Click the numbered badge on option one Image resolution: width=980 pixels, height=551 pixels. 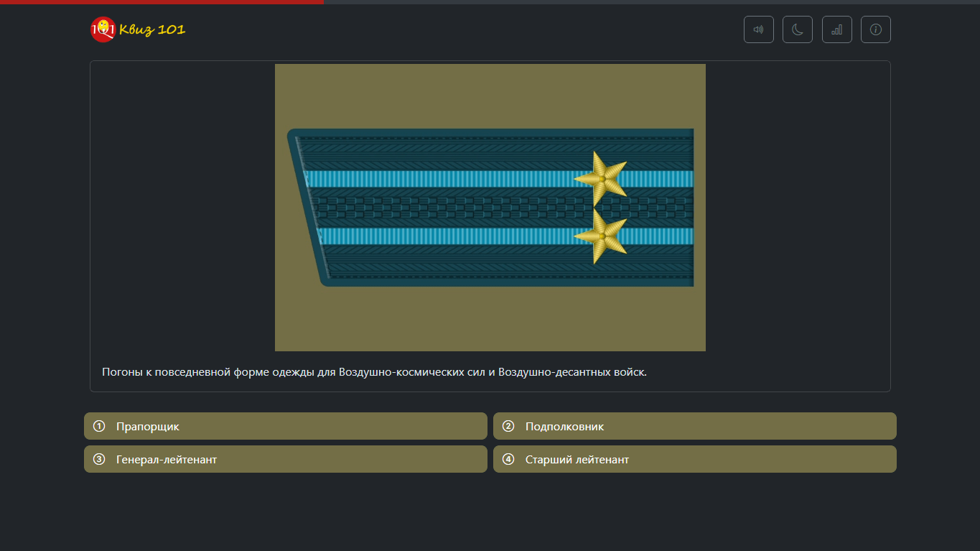click(100, 425)
